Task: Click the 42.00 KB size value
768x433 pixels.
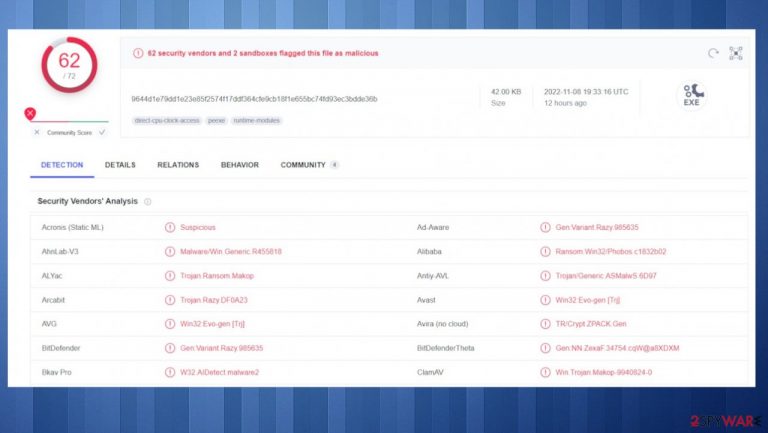Action: coord(506,92)
